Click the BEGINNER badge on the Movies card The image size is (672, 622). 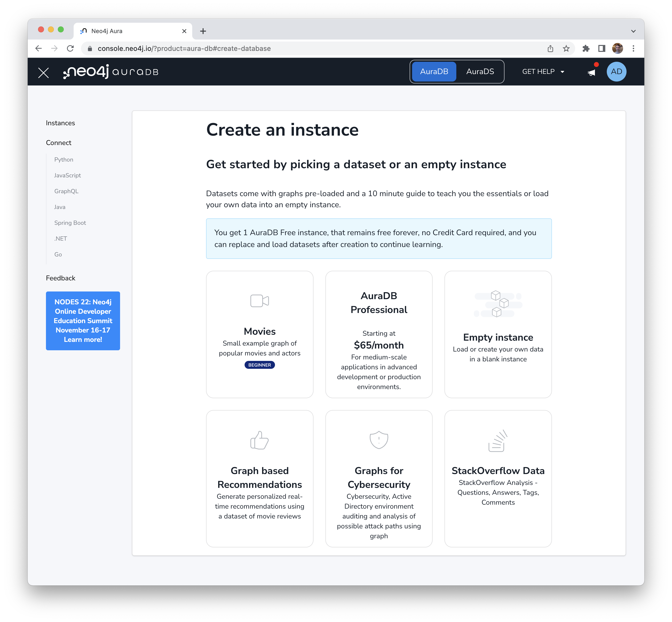[x=259, y=365]
